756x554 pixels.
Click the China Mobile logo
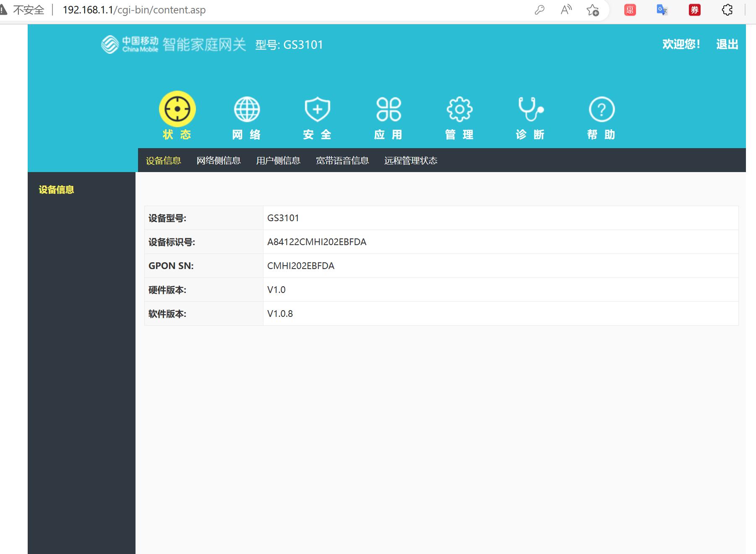(130, 44)
